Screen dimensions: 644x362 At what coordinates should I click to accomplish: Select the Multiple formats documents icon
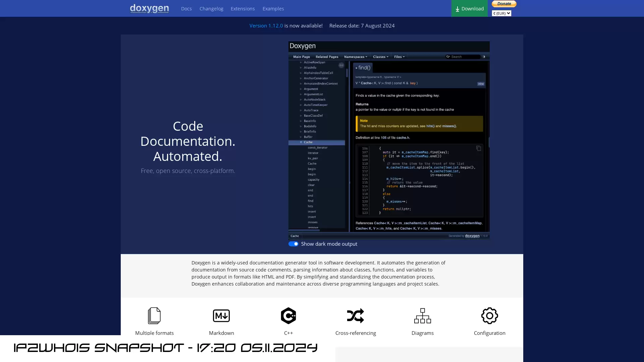(x=154, y=316)
